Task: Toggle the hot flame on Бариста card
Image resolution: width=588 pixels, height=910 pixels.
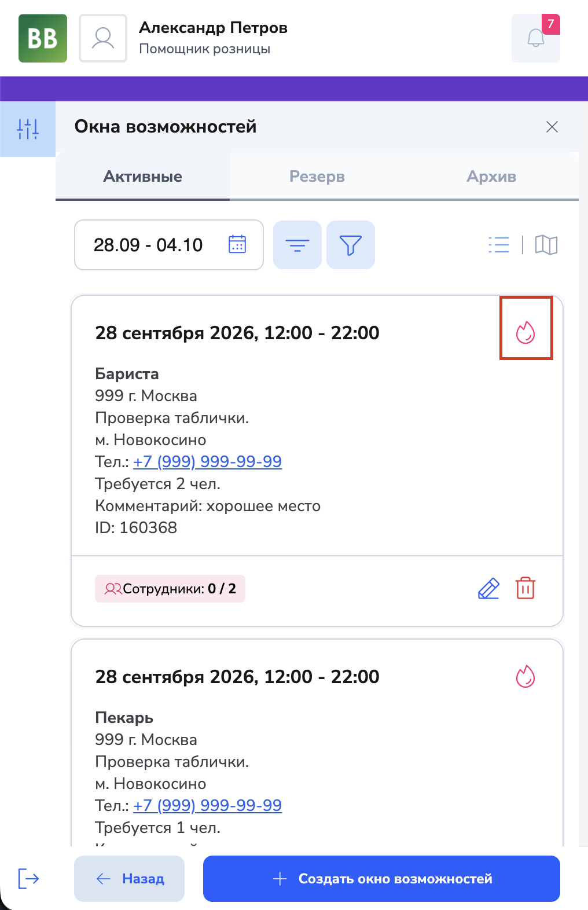Action: (x=525, y=332)
